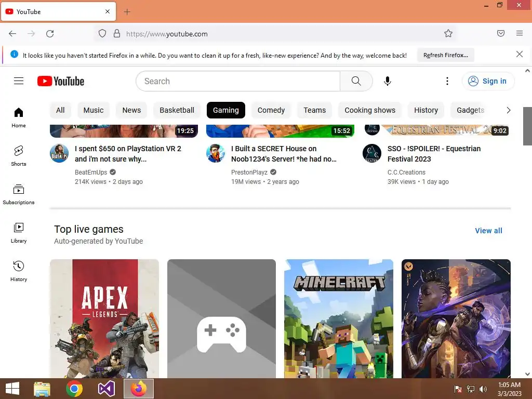Click the YouTube search input field
Viewport: 532px width, 399px height.
pyautogui.click(x=238, y=81)
